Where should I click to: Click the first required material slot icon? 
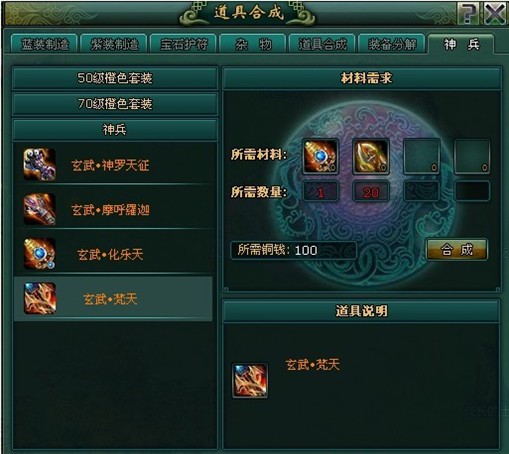pyautogui.click(x=320, y=156)
